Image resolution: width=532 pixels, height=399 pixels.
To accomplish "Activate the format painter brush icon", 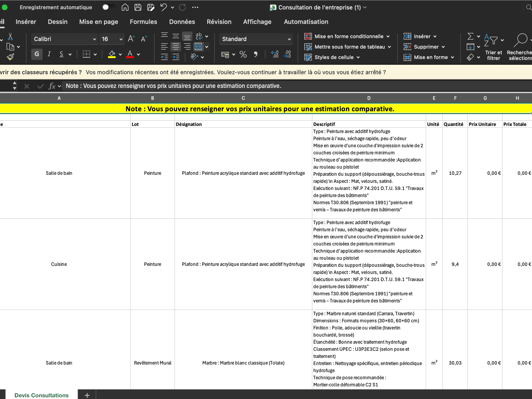I will pos(10,57).
